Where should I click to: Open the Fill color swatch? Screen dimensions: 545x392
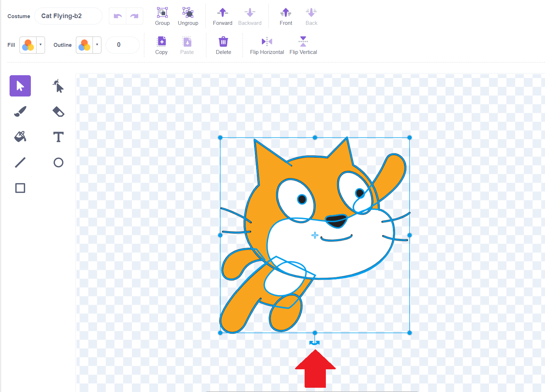[28, 45]
